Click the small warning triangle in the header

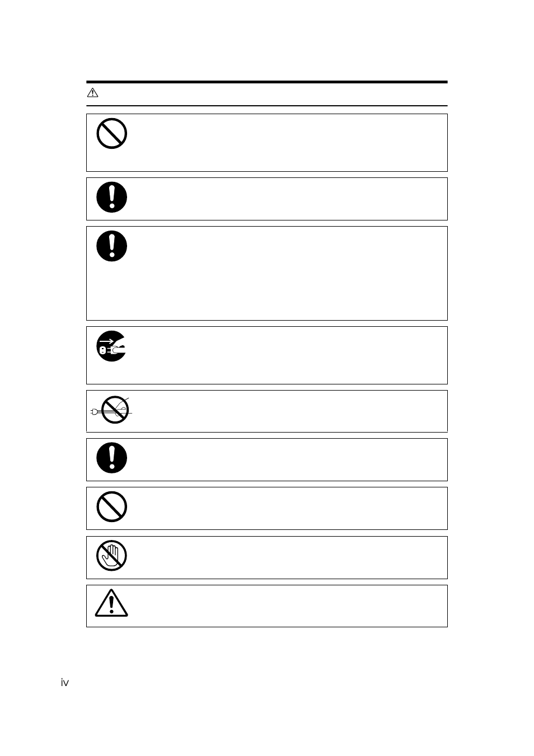pos(93,93)
